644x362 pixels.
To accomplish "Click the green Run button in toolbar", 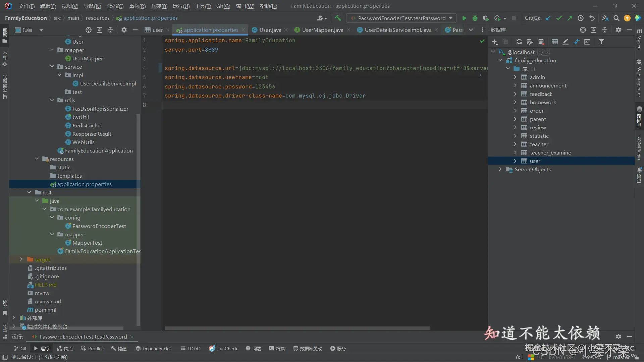I will [464, 18].
